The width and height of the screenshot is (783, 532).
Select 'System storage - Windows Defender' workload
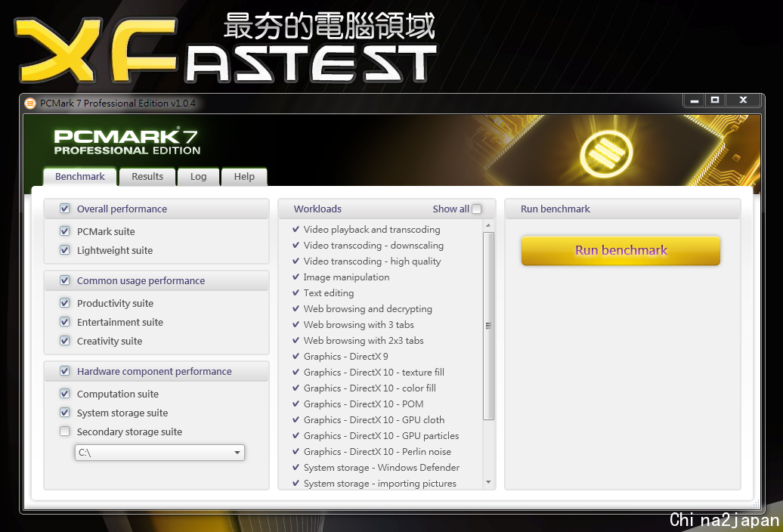(382, 468)
